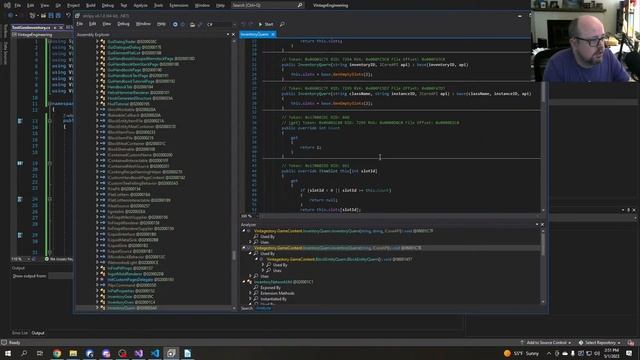The width and height of the screenshot is (640, 360).
Task: Collapse the InventoryNetworkUtil node in Analyzer
Action: [244, 282]
